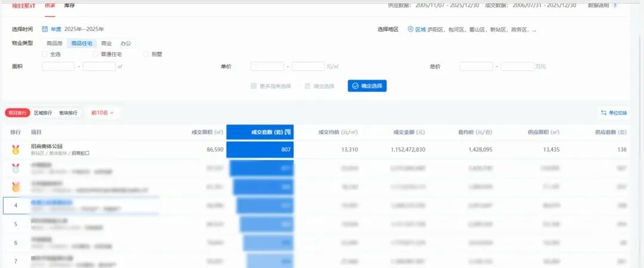Select the rank 7 row number
The height and width of the screenshot is (268, 644).
pos(16,261)
